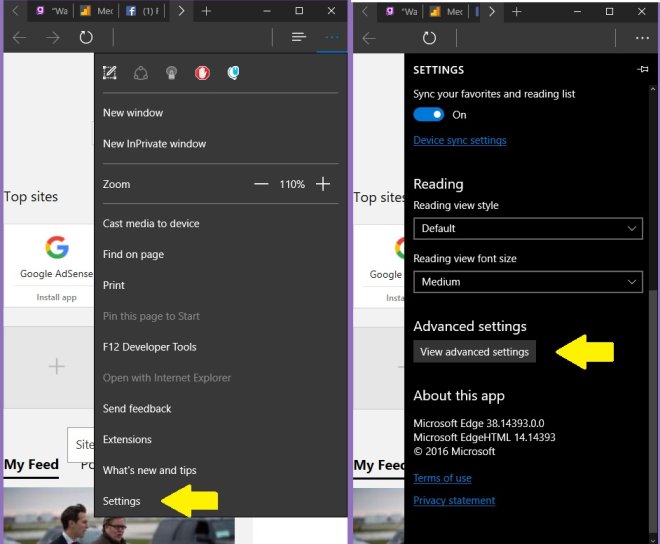The width and height of the screenshot is (660, 544).
Task: Switch to the "Mec" tab in left window
Action: tap(97, 11)
